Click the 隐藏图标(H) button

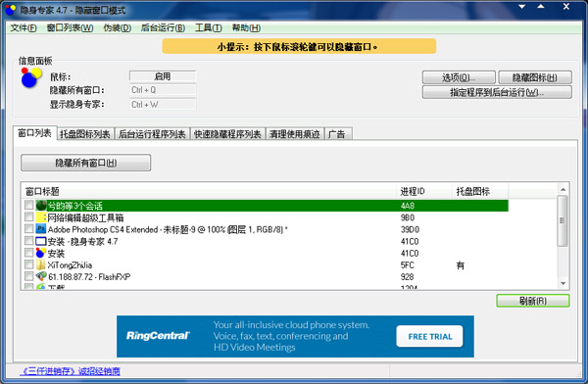coord(535,77)
